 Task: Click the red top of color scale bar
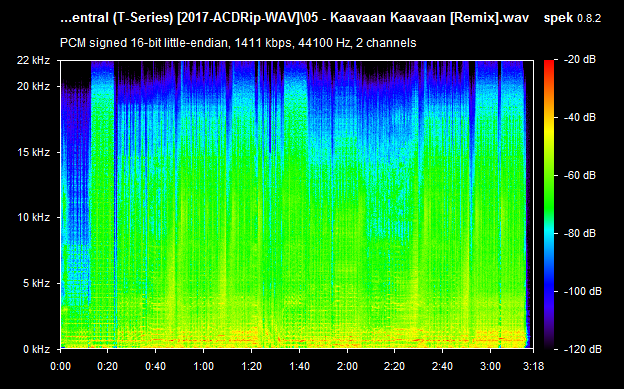tap(549, 64)
